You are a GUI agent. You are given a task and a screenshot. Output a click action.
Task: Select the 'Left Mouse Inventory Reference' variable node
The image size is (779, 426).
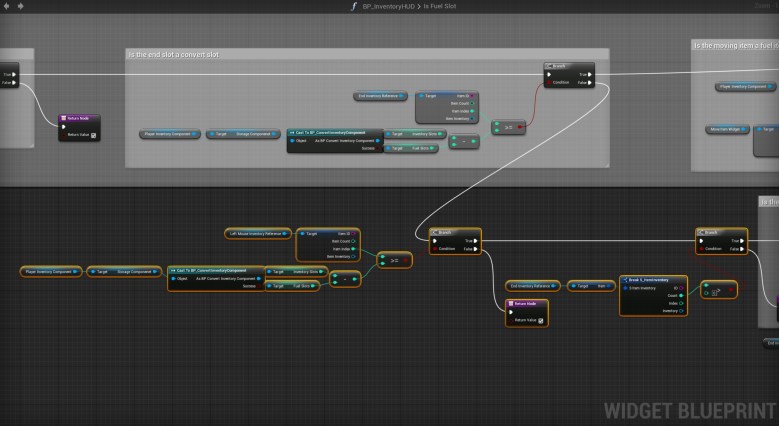tap(257, 233)
